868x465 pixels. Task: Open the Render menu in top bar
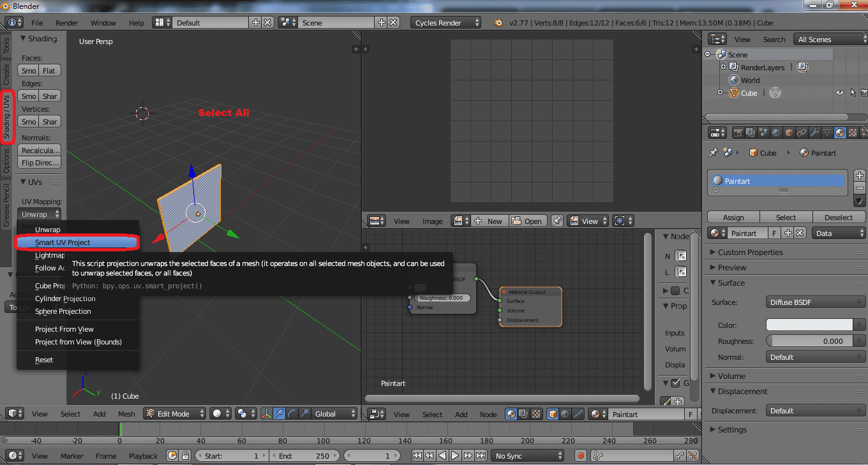click(66, 22)
